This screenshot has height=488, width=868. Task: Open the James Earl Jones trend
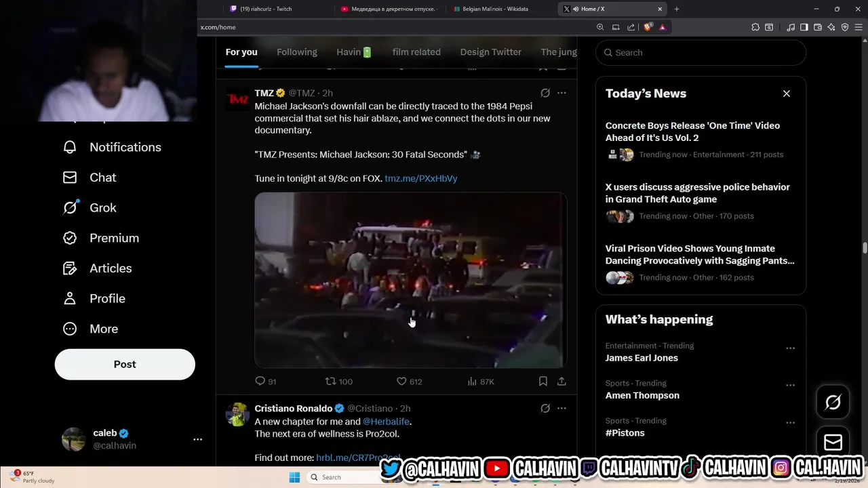point(642,358)
